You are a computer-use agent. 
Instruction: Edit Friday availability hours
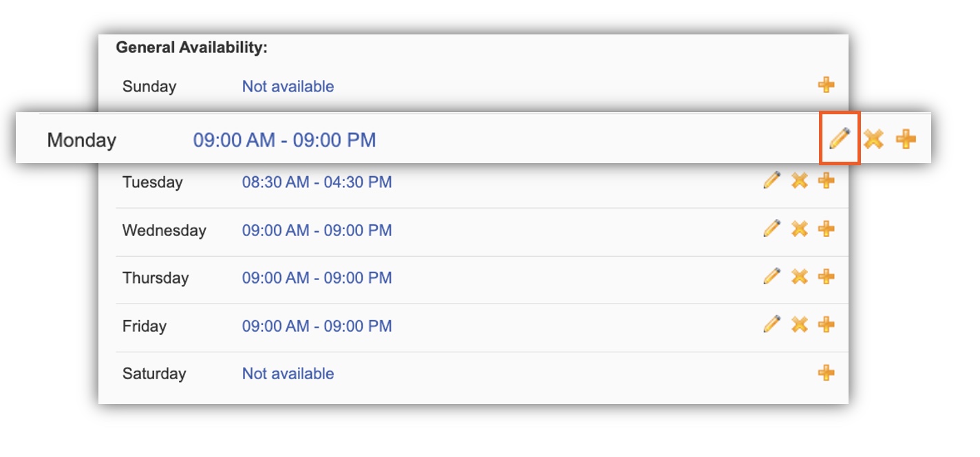click(x=772, y=324)
